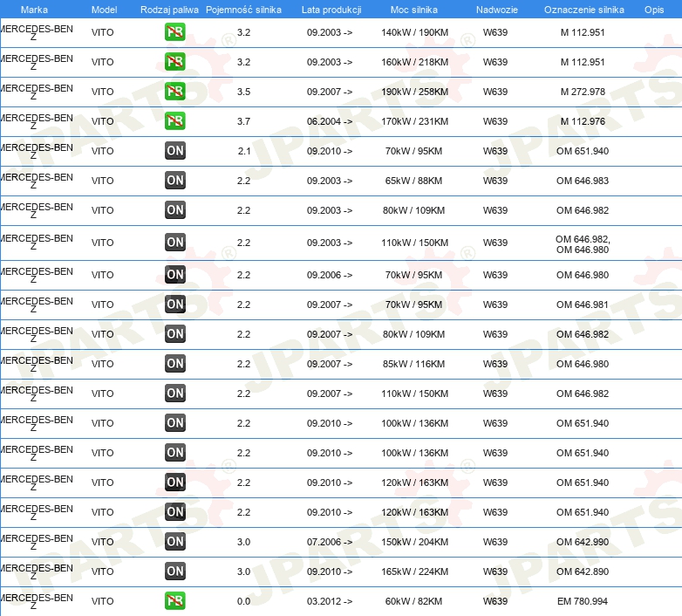Click the production date 06.2004 ->
The height and width of the screenshot is (616, 682).
[x=330, y=121]
